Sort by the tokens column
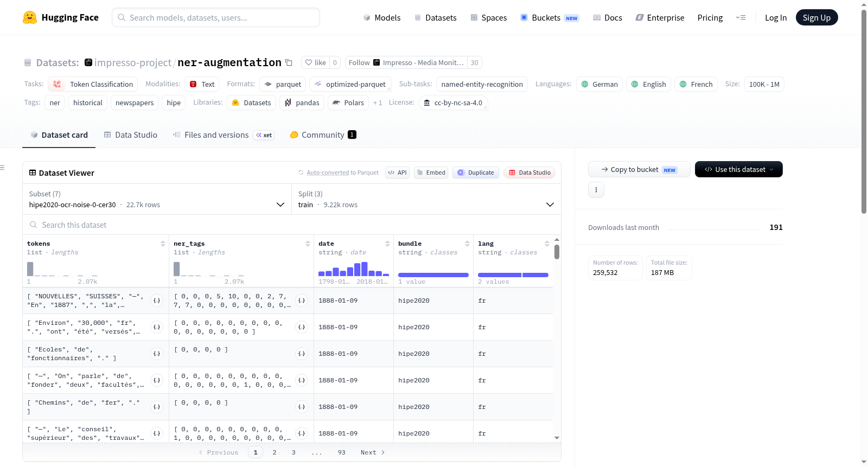 tap(163, 244)
